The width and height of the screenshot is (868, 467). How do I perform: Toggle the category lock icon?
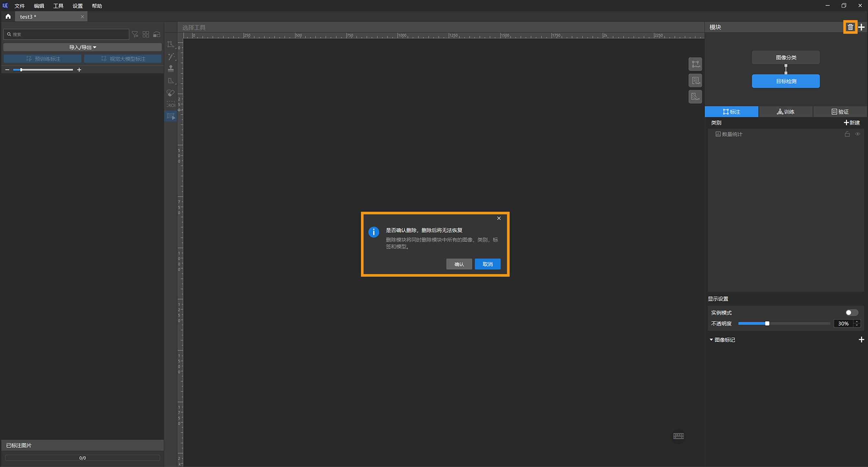click(x=847, y=134)
